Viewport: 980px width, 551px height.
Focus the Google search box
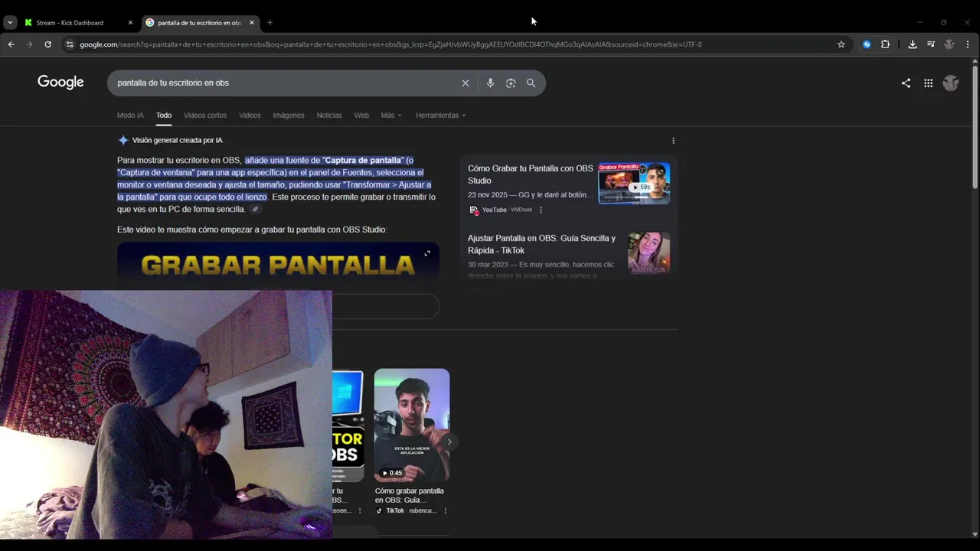click(x=283, y=83)
